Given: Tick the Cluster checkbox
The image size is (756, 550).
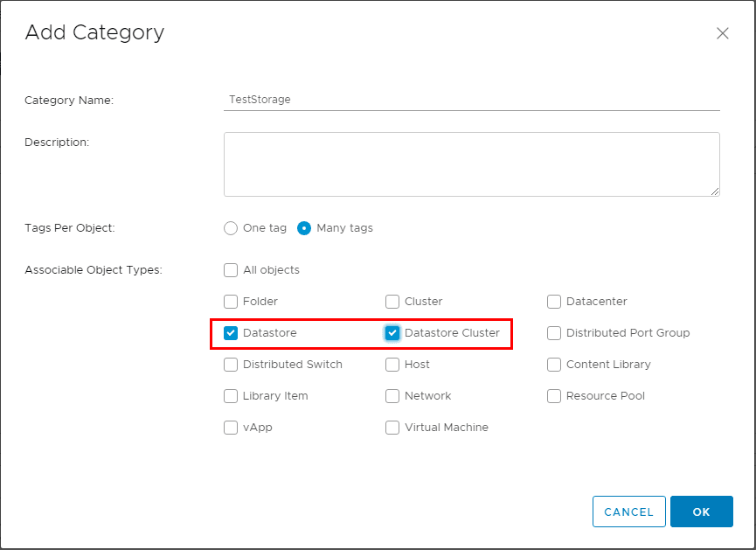Looking at the screenshot, I should click(392, 302).
